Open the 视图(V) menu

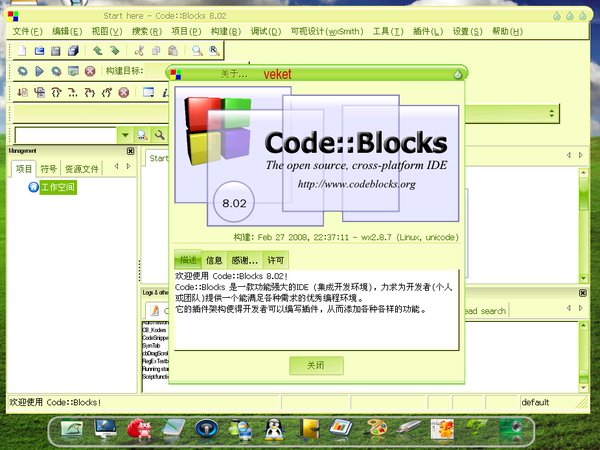(x=107, y=31)
